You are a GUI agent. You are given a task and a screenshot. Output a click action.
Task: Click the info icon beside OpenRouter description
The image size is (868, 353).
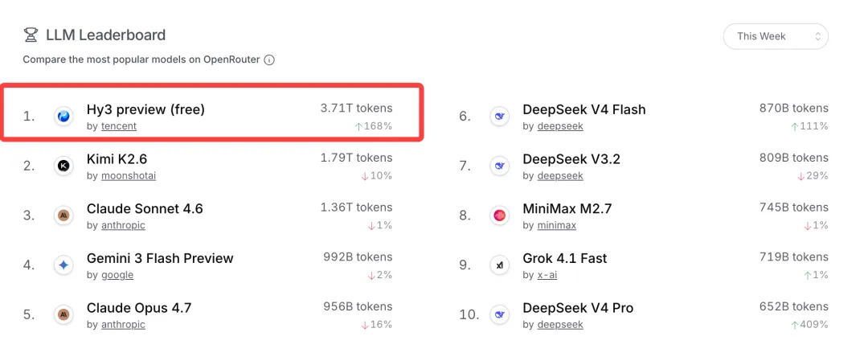[x=269, y=60]
